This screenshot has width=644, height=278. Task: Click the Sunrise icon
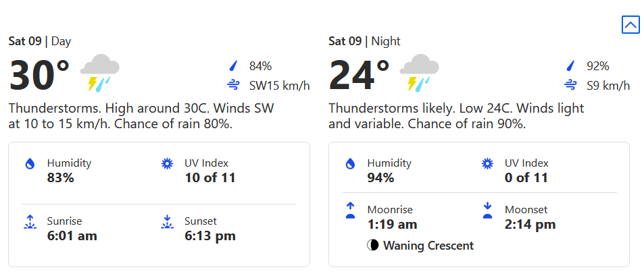click(x=29, y=222)
